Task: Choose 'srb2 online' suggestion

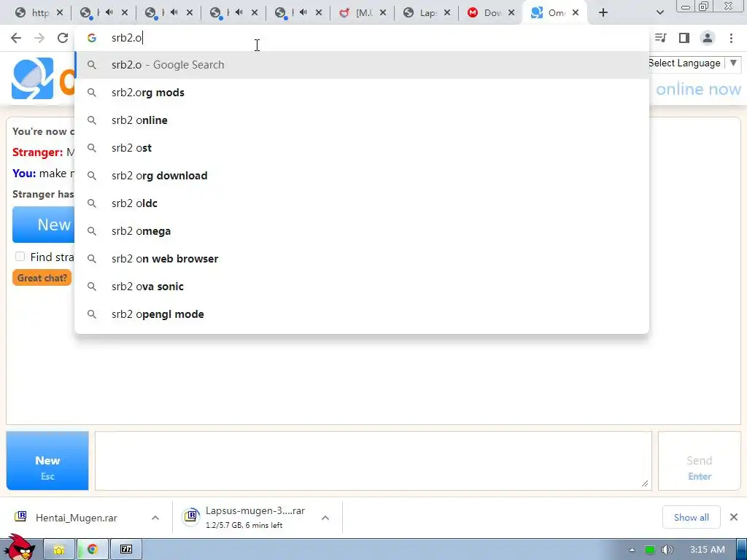Action: (x=362, y=120)
